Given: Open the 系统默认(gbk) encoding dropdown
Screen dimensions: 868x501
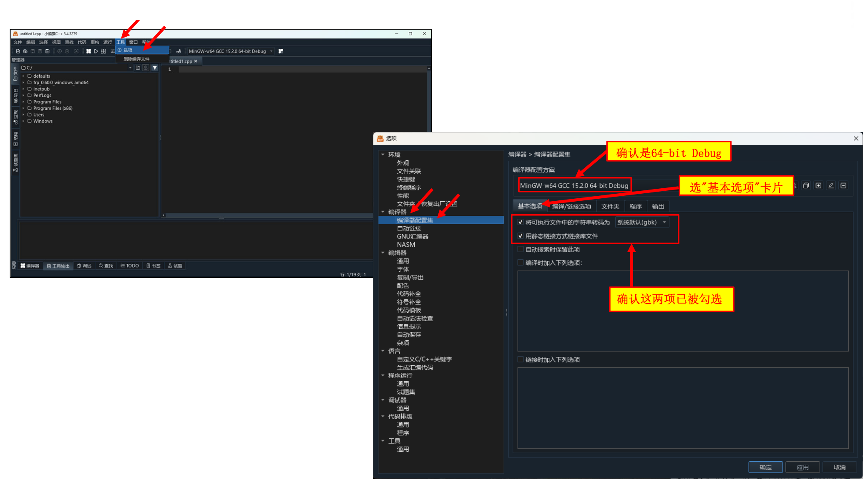Looking at the screenshot, I should [642, 222].
